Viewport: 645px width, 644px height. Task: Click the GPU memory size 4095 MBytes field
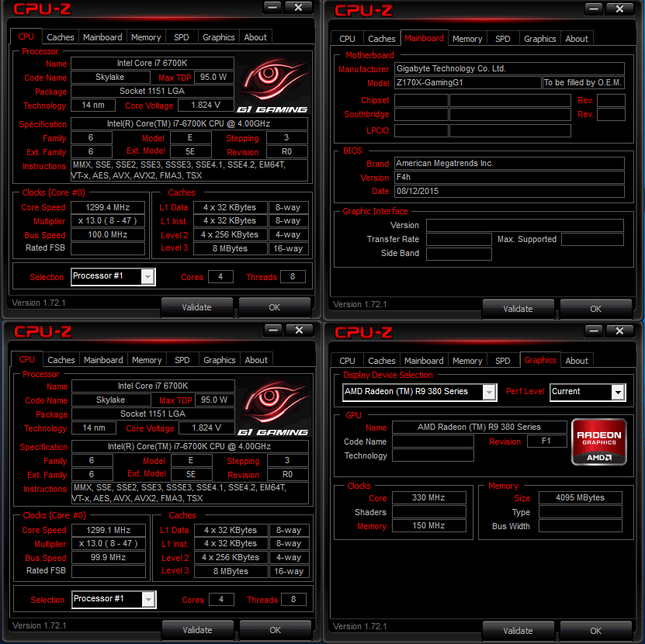[x=581, y=497]
